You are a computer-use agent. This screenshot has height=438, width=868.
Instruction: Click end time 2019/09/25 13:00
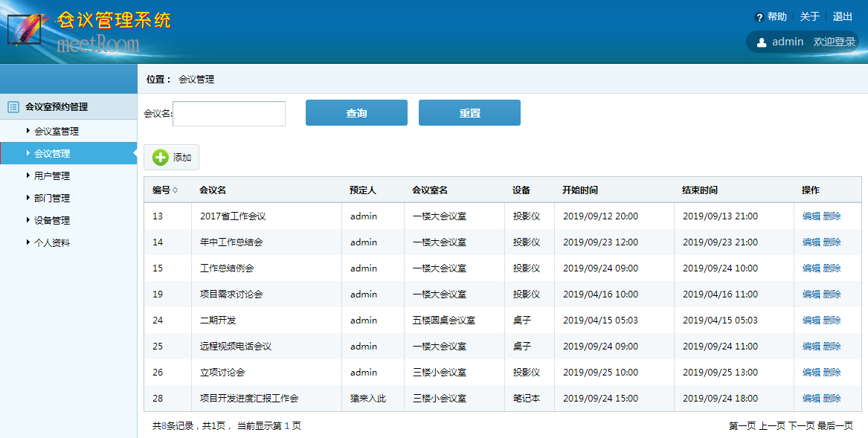tap(720, 372)
